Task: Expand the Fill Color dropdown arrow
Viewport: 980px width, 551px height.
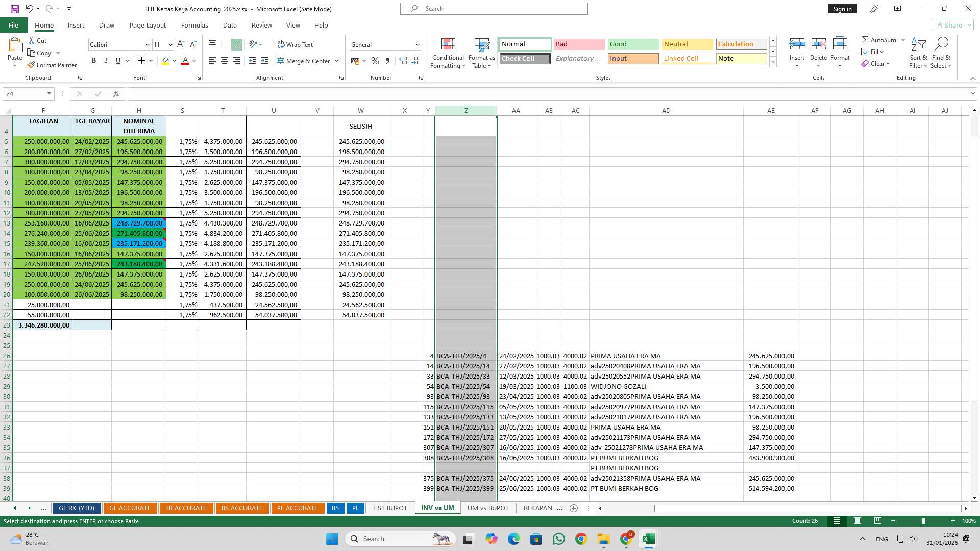Action: [x=173, y=61]
